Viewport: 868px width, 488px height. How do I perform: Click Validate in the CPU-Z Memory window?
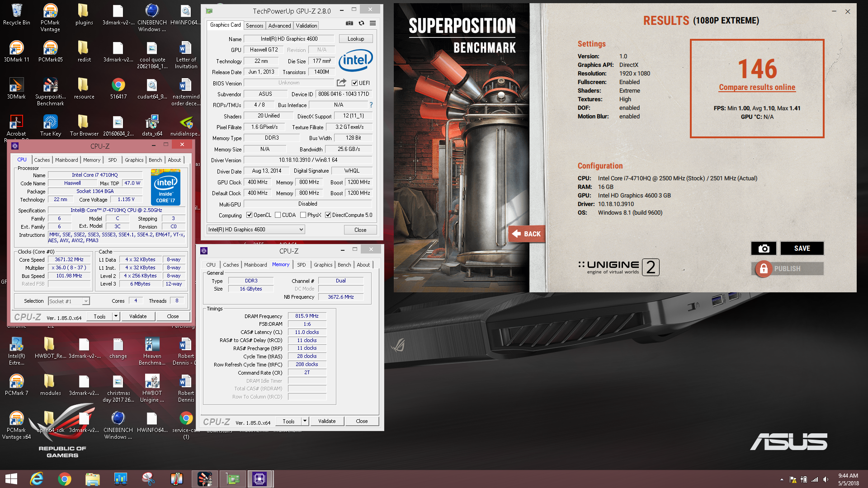[327, 421]
